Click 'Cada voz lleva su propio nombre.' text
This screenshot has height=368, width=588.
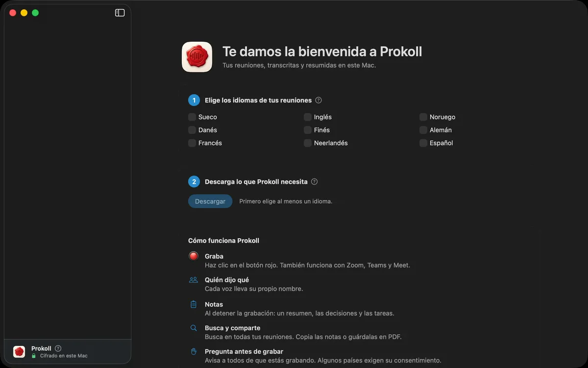point(254,289)
